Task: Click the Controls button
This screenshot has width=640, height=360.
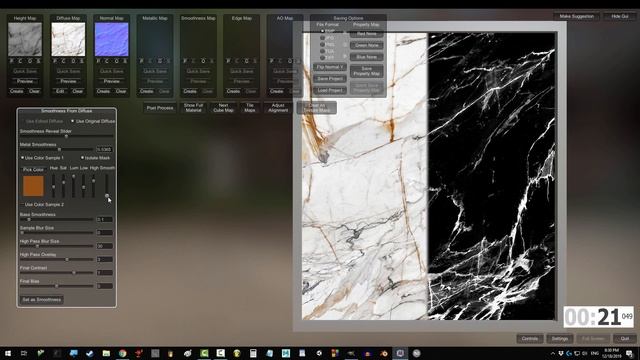Action: (530, 339)
